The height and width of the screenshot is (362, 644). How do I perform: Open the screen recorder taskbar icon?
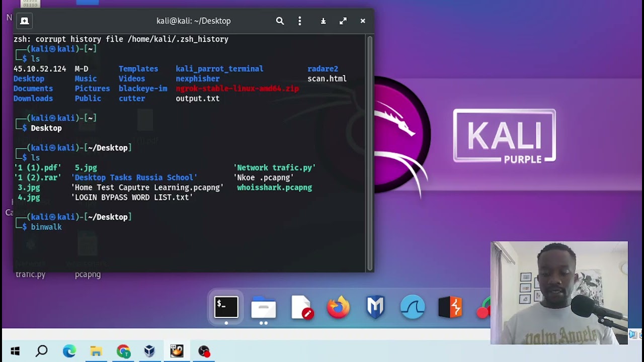tap(204, 351)
